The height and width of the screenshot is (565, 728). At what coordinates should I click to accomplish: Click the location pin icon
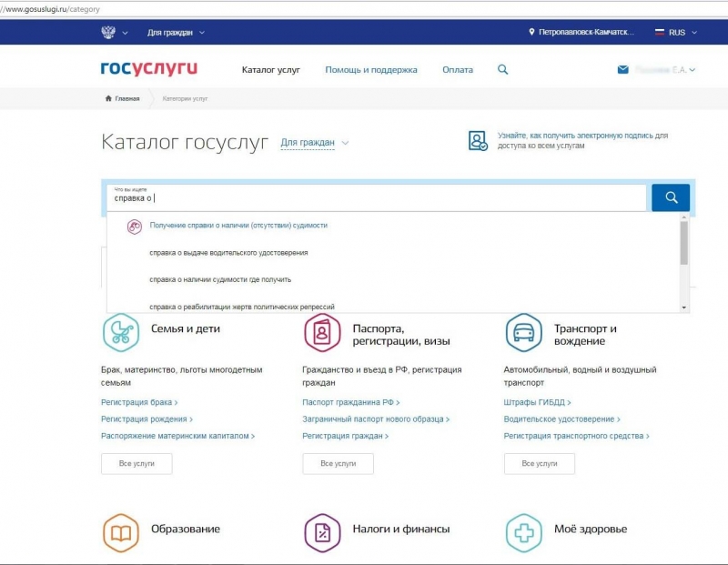(x=531, y=32)
